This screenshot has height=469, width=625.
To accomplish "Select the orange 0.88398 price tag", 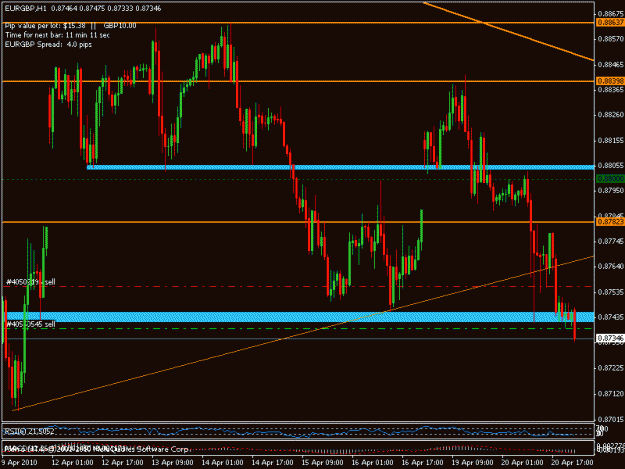I will point(610,81).
